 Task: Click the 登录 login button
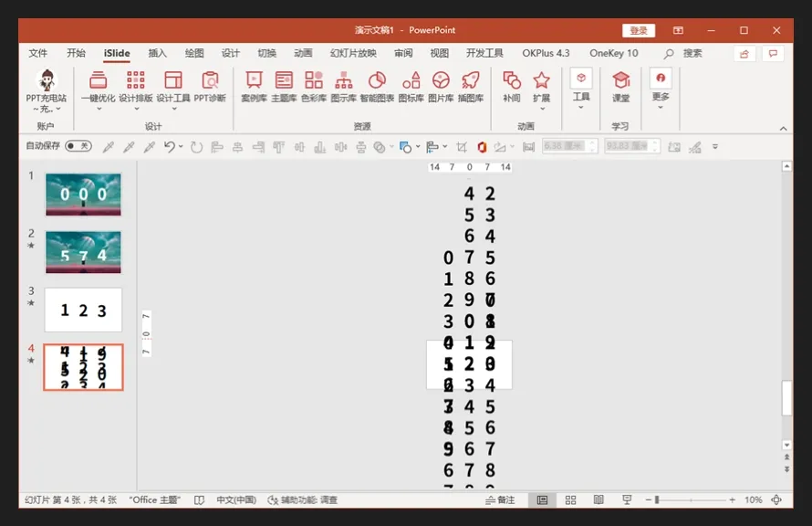pyautogui.click(x=639, y=30)
